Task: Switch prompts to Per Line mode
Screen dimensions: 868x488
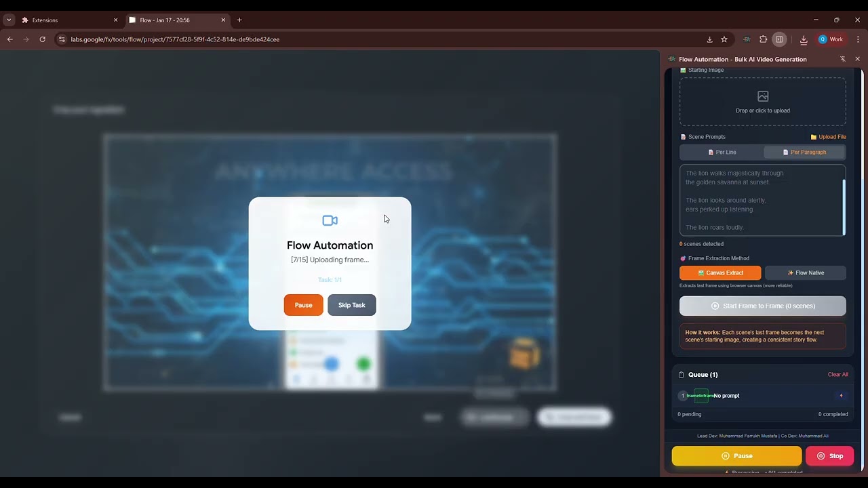Action: click(722, 152)
